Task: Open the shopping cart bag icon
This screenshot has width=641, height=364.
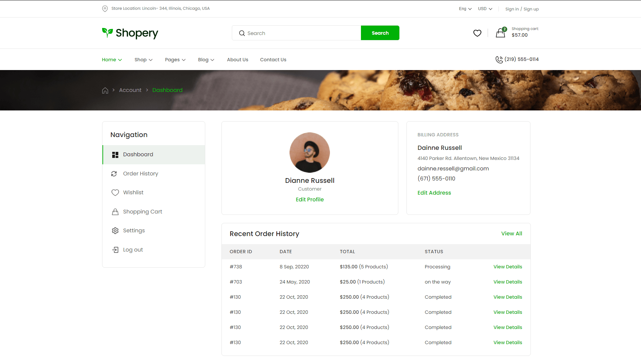Action: pyautogui.click(x=500, y=33)
